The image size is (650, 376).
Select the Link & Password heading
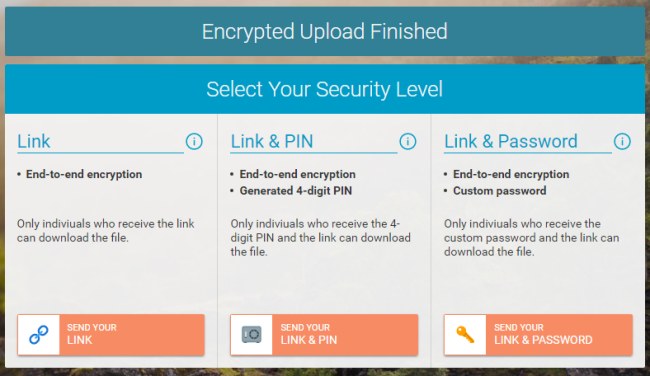click(511, 141)
